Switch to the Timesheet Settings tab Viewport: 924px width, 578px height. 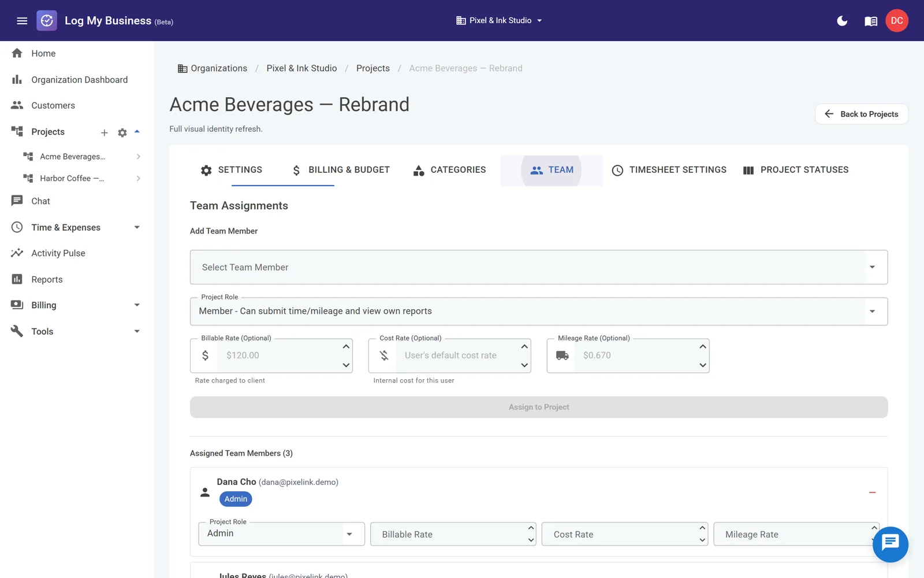coord(669,170)
